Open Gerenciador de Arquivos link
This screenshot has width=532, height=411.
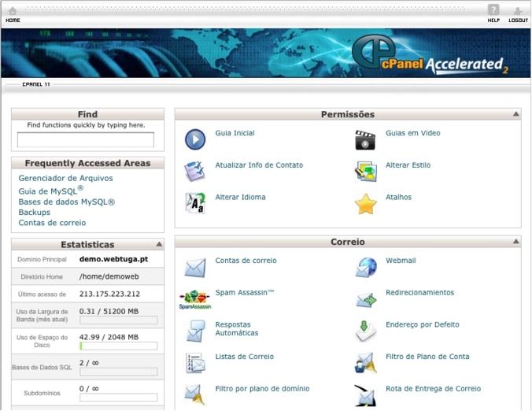65,178
